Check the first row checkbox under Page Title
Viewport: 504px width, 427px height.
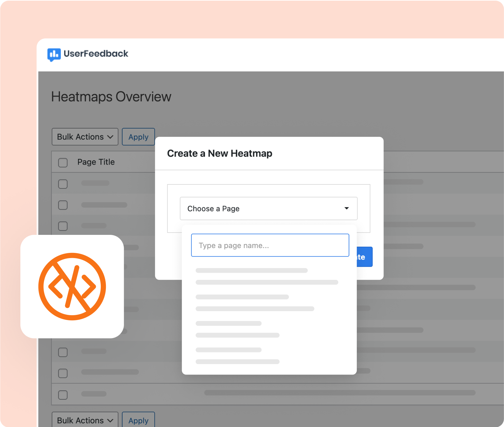point(63,184)
